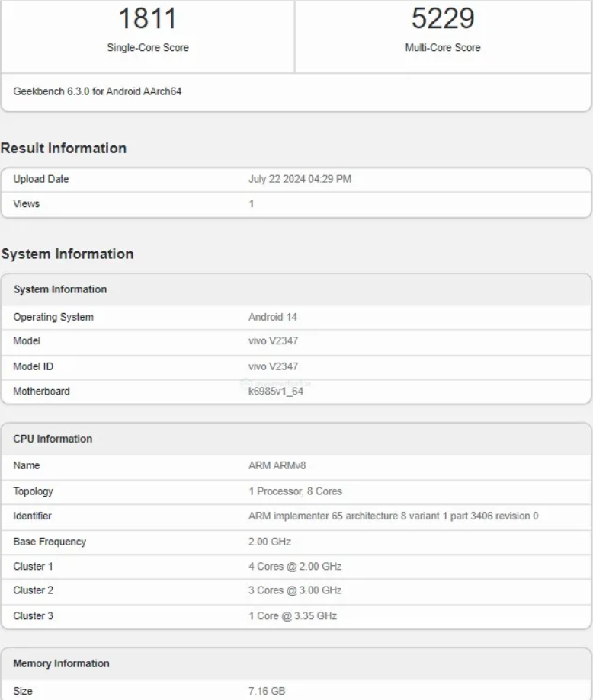Click the upload date July 22 2024 value
Viewport: 593px width, 700px height.
pos(300,180)
